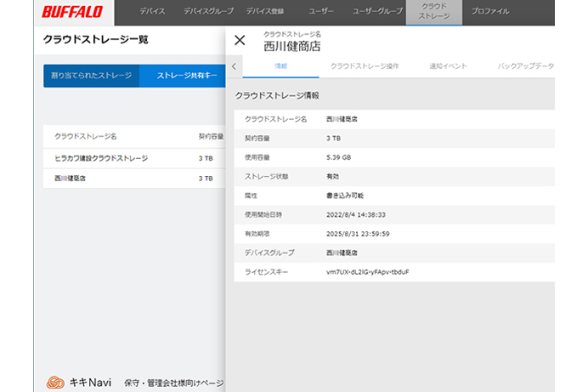Click the BUFFALO logo

[x=72, y=12]
